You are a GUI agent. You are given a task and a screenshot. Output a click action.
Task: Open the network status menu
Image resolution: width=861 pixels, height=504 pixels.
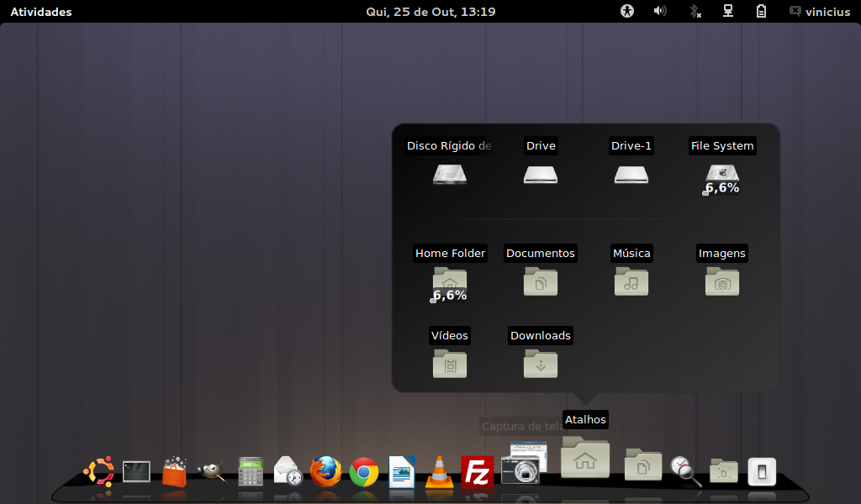coord(727,11)
